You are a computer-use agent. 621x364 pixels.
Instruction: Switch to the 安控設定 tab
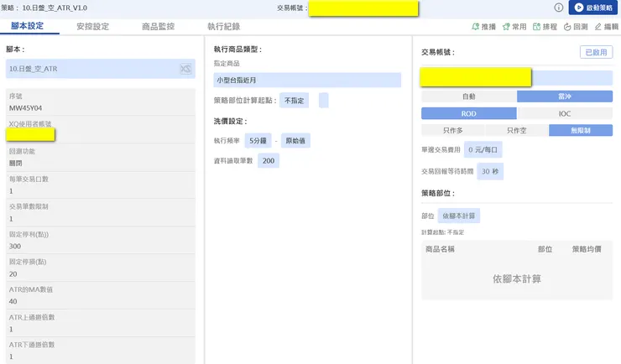92,27
